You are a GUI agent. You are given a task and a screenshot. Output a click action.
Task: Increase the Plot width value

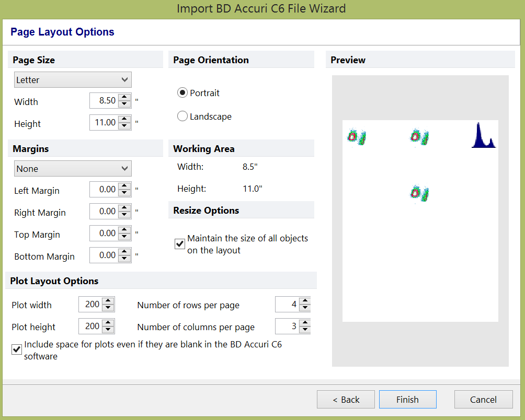click(108, 301)
